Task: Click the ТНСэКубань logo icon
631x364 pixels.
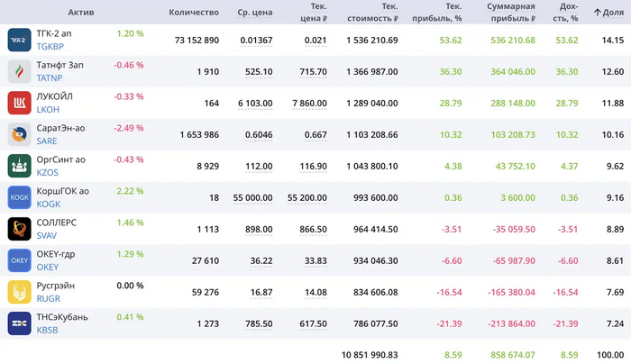Action: click(20, 323)
